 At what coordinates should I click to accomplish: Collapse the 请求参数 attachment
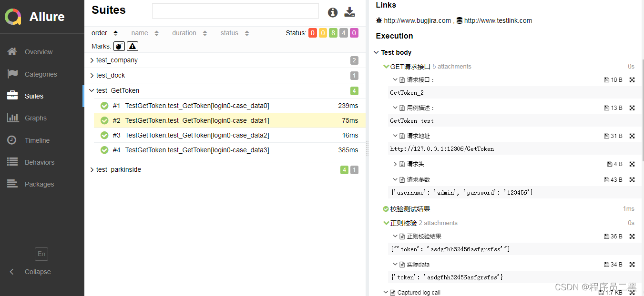point(411,180)
